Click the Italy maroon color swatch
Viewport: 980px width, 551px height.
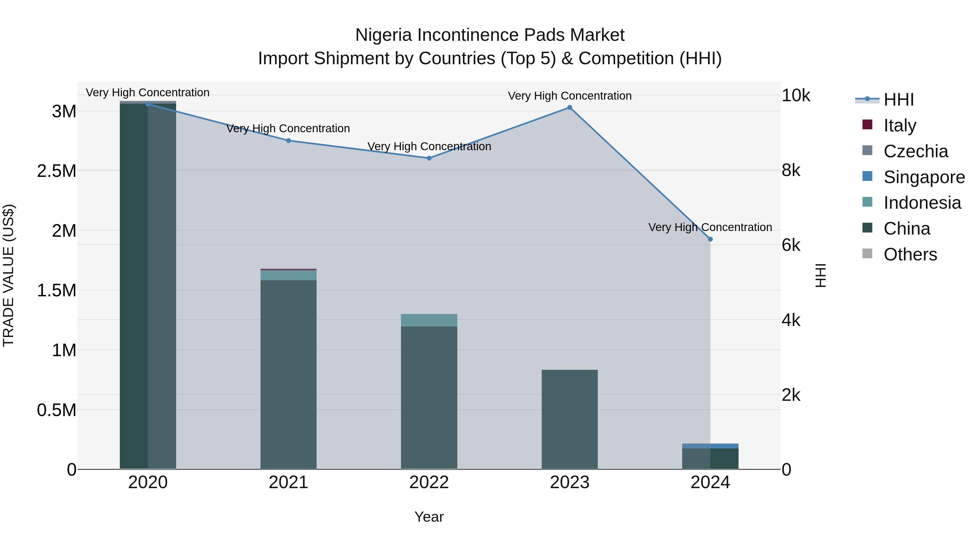pos(867,124)
